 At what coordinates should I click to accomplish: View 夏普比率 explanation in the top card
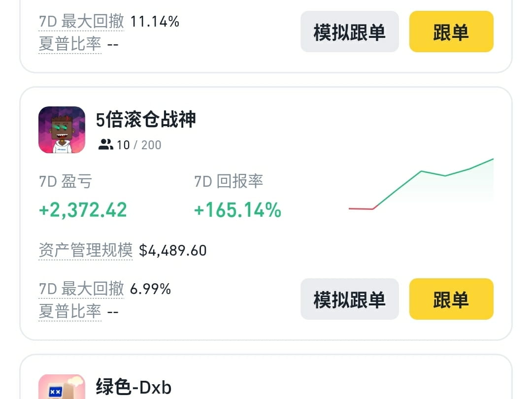pos(70,44)
